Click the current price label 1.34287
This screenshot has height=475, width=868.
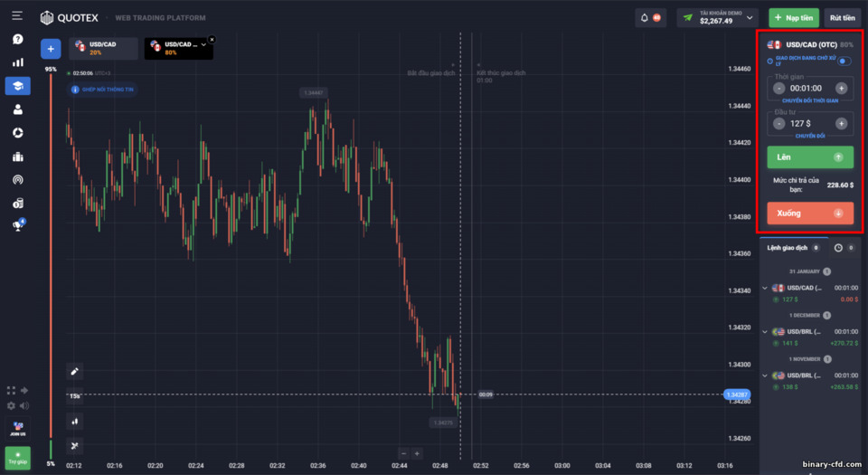(x=737, y=394)
